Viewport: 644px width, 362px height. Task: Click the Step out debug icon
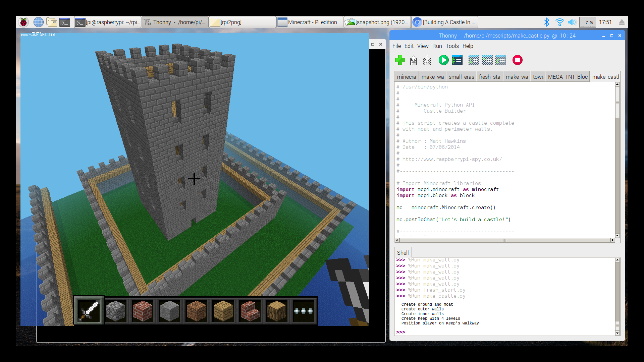(x=501, y=60)
